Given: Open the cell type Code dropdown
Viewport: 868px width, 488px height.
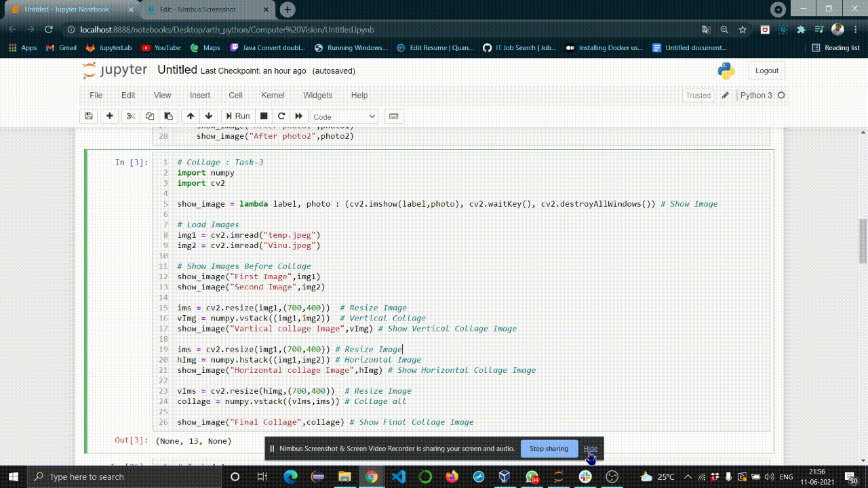Looking at the screenshot, I should (344, 117).
